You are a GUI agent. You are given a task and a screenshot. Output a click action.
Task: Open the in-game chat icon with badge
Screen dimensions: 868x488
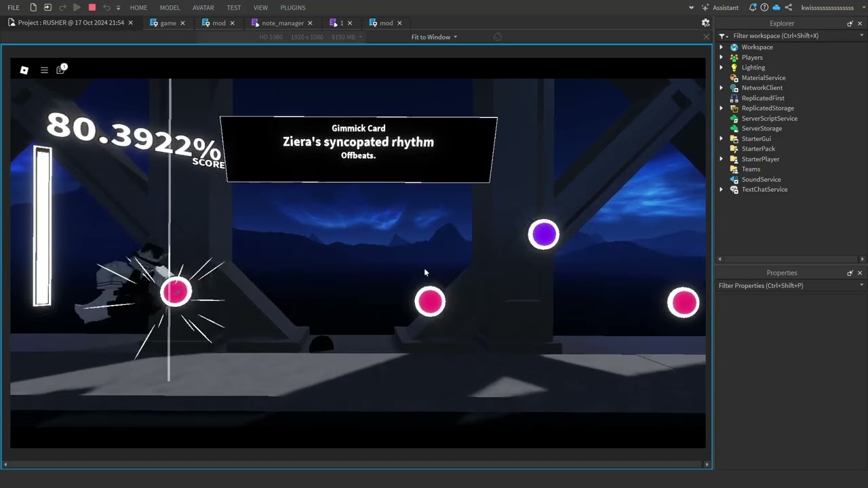pyautogui.click(x=61, y=69)
